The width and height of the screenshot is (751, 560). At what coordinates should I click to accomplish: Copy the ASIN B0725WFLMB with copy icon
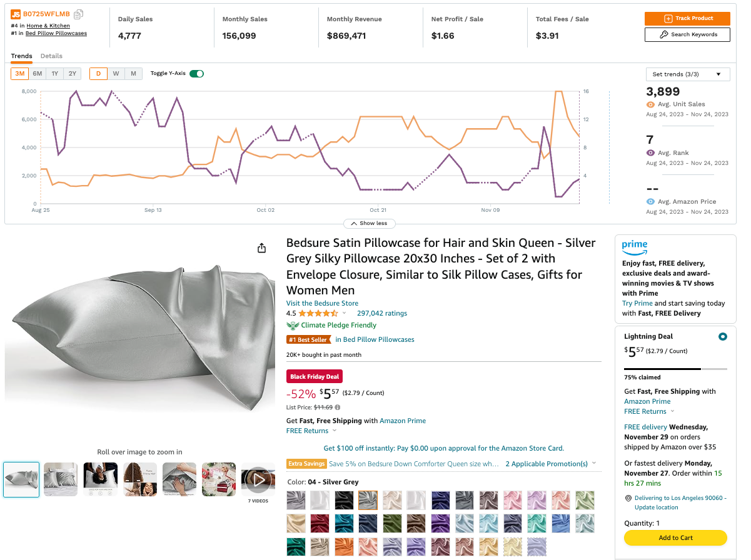coord(78,14)
